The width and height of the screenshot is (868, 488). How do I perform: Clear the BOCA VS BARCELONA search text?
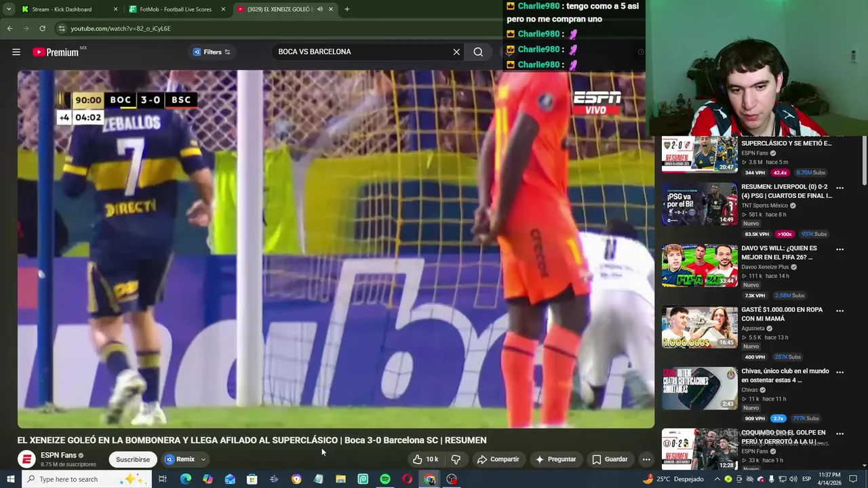point(456,52)
